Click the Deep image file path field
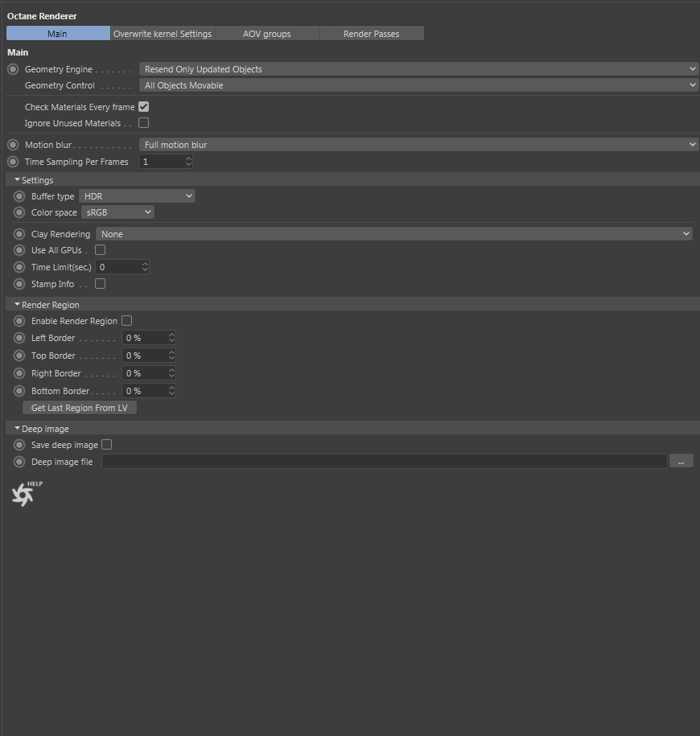Viewport: 700px width, 736px height. [385, 462]
